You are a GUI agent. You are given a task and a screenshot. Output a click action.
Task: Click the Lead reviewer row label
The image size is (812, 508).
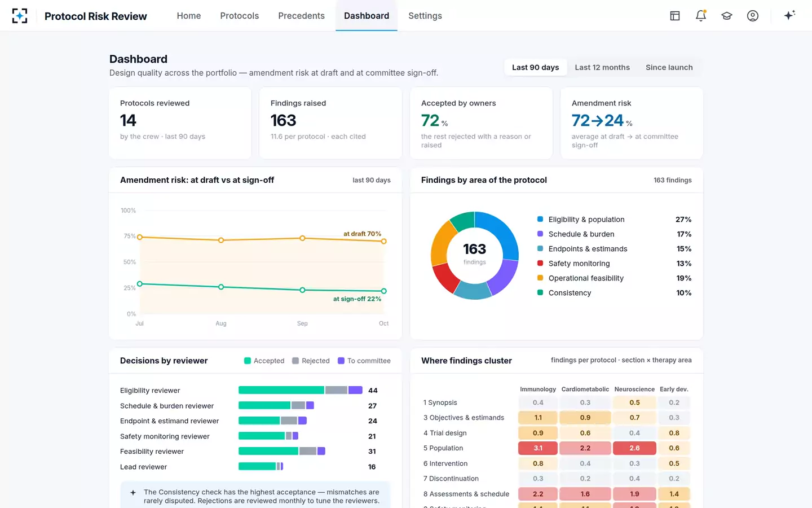pyautogui.click(x=143, y=467)
